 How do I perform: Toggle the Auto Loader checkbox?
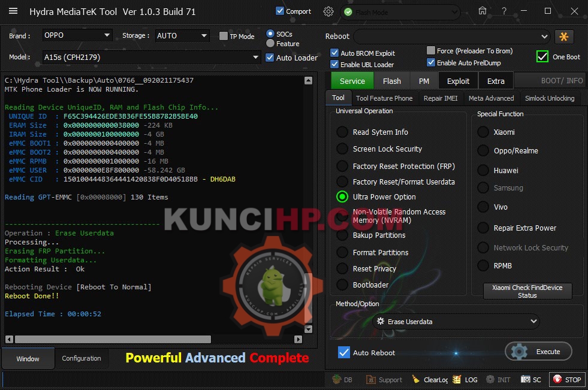[270, 58]
